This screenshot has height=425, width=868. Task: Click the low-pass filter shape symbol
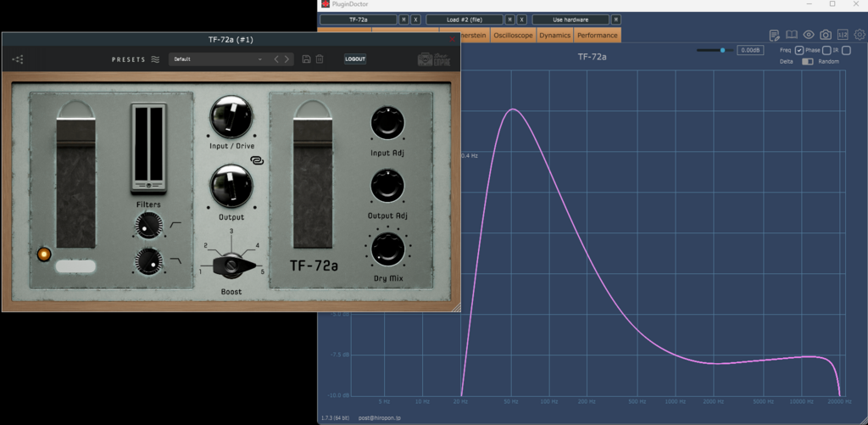tap(175, 261)
